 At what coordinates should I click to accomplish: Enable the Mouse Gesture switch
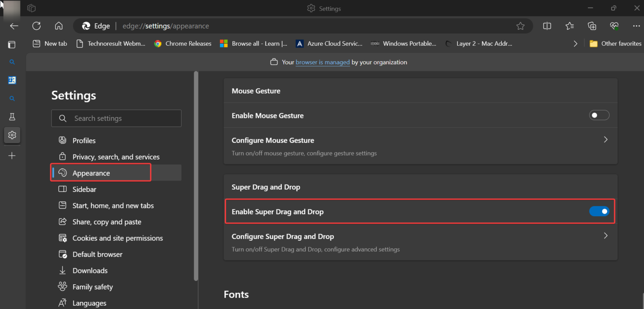[599, 115]
